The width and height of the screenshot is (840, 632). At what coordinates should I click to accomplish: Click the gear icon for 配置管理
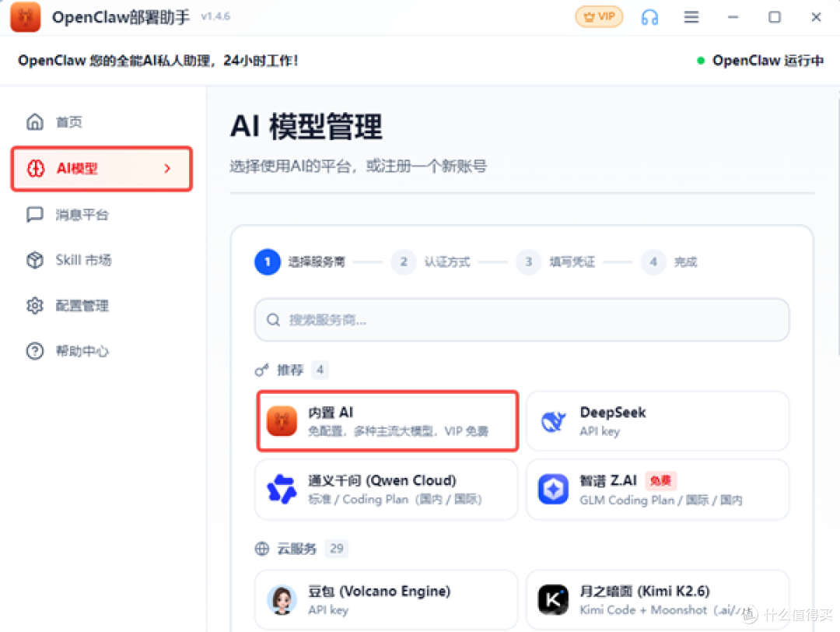click(x=35, y=306)
